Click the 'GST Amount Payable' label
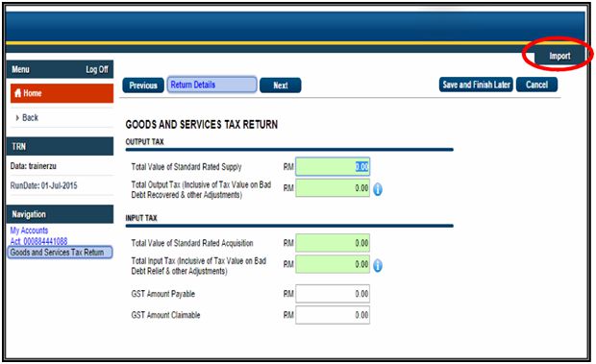The image size is (596, 364). [163, 294]
